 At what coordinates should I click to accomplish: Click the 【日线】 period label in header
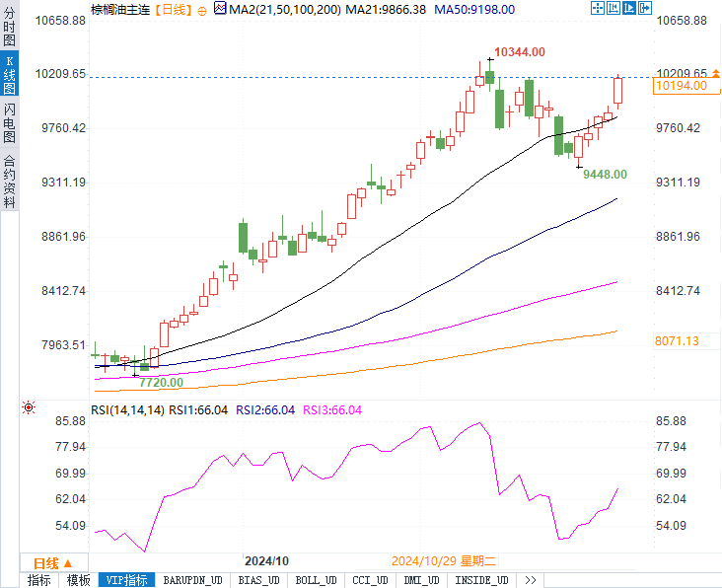pyautogui.click(x=174, y=10)
